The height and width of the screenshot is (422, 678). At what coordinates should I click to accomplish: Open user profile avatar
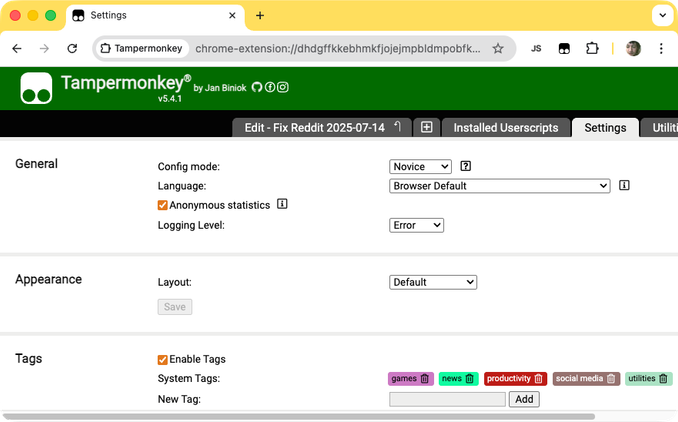(633, 48)
